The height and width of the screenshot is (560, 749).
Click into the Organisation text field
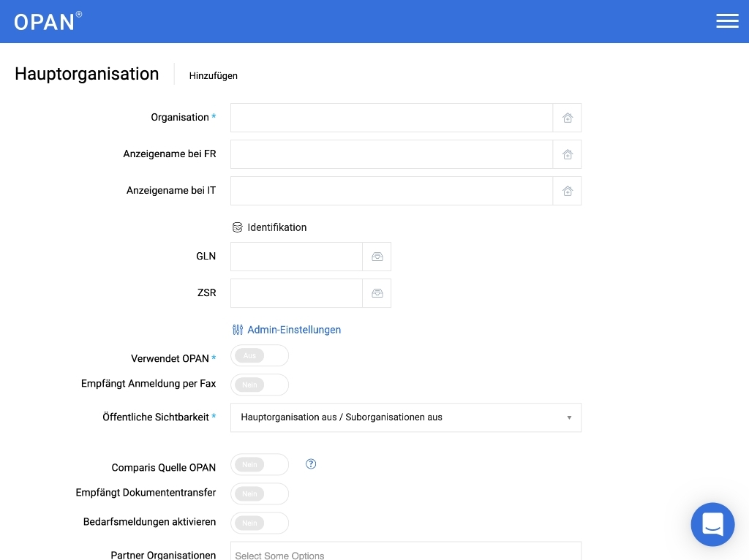tap(391, 118)
